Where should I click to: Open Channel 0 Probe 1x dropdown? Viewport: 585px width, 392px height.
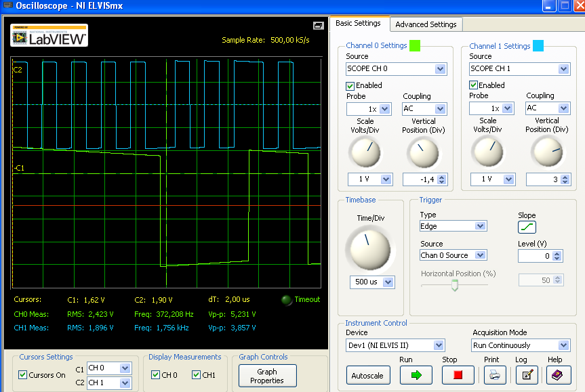tap(369, 109)
